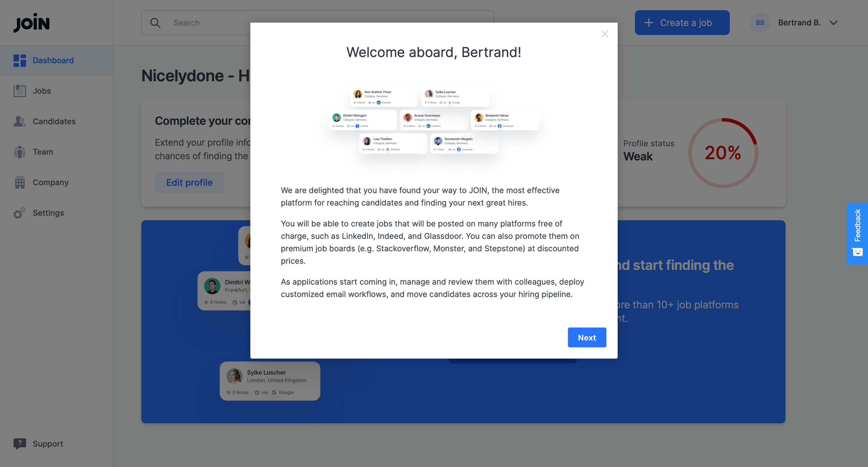This screenshot has height=467, width=868.
Task: Click the Profile status Weak label
Action: (x=648, y=150)
